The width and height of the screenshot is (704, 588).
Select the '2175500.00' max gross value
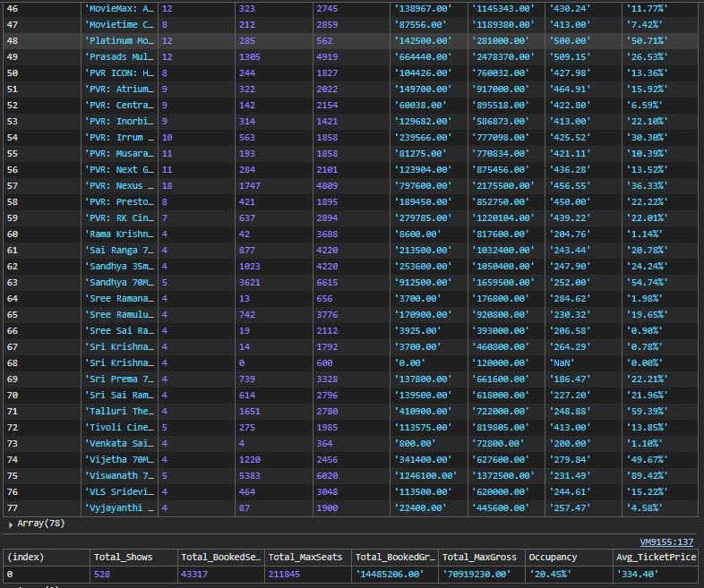click(x=503, y=185)
